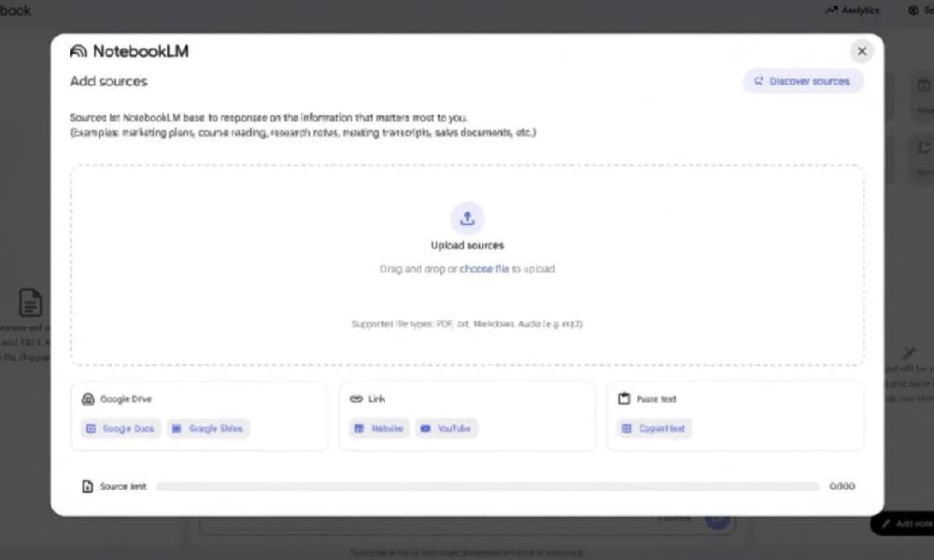
Task: Close the Add sources dialog
Action: [x=861, y=51]
